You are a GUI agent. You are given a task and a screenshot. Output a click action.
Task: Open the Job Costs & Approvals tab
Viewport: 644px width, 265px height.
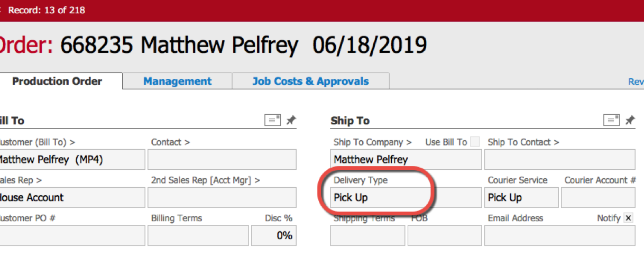pos(310,81)
